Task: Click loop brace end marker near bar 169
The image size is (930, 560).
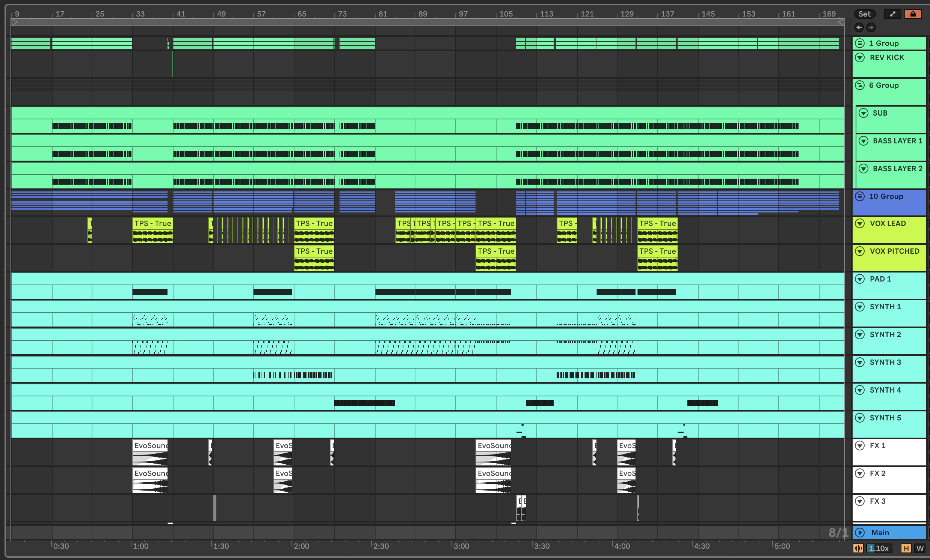Action: click(x=841, y=22)
